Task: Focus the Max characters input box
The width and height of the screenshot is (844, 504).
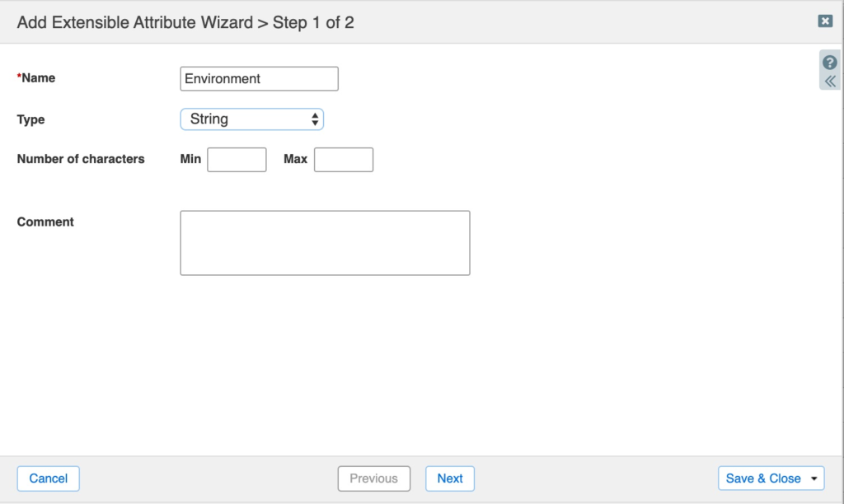Action: [344, 160]
